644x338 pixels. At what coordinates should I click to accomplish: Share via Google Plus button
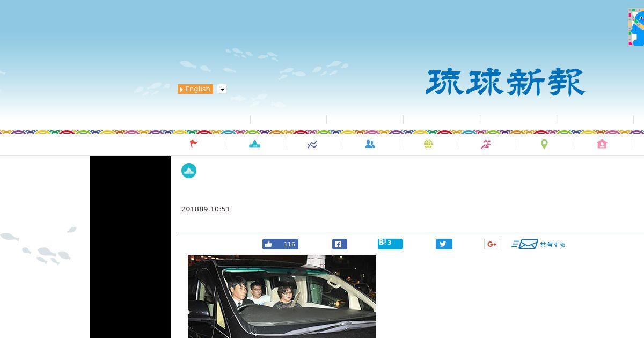493,244
